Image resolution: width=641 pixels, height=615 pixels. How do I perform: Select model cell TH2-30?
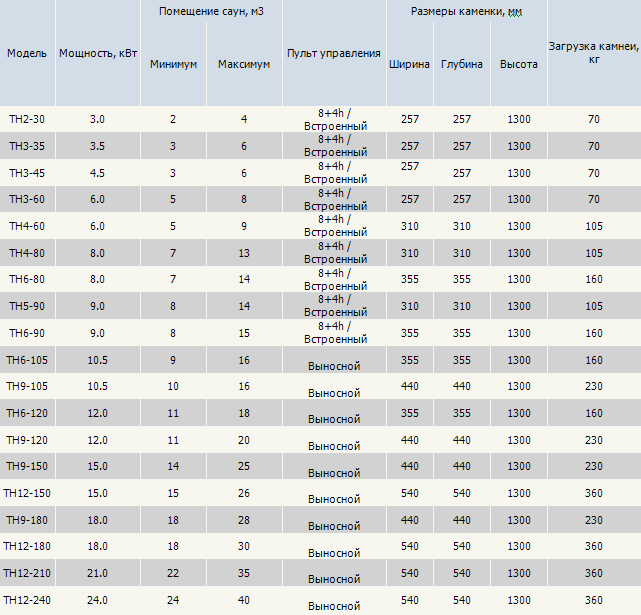[x=27, y=119]
